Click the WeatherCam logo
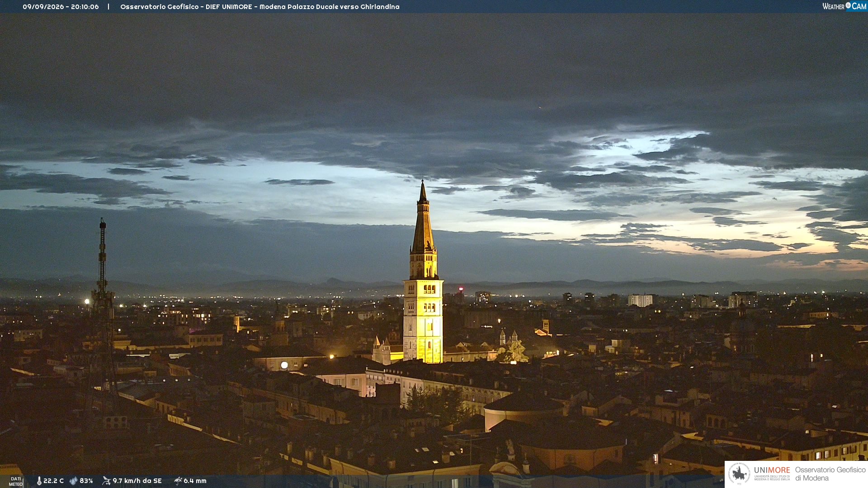This screenshot has height=488, width=868. click(x=844, y=6)
